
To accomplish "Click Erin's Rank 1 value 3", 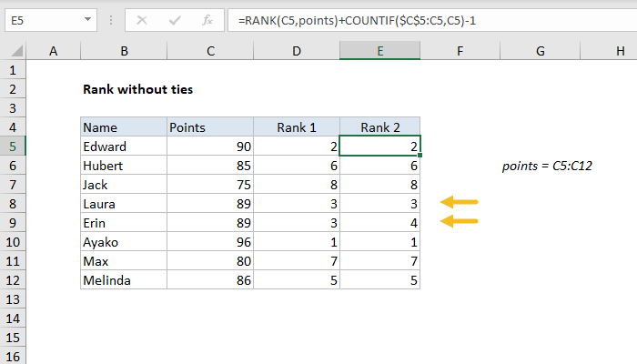I will pyautogui.click(x=297, y=223).
